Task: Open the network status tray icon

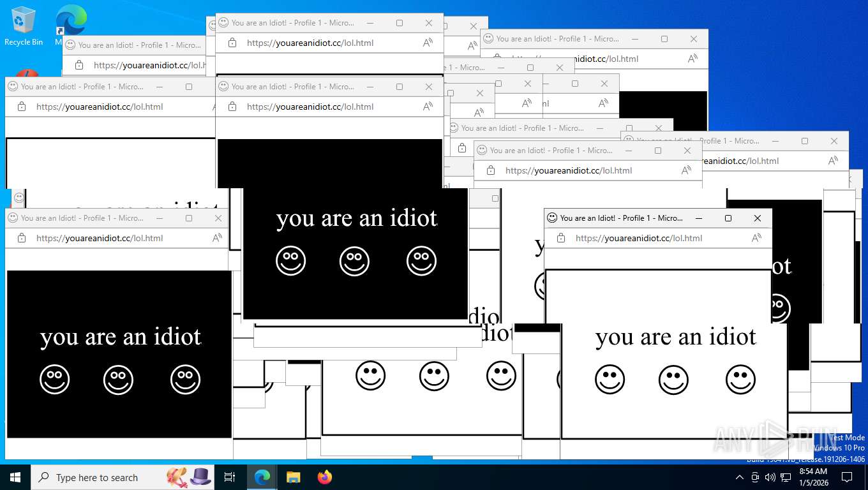Action: point(786,477)
